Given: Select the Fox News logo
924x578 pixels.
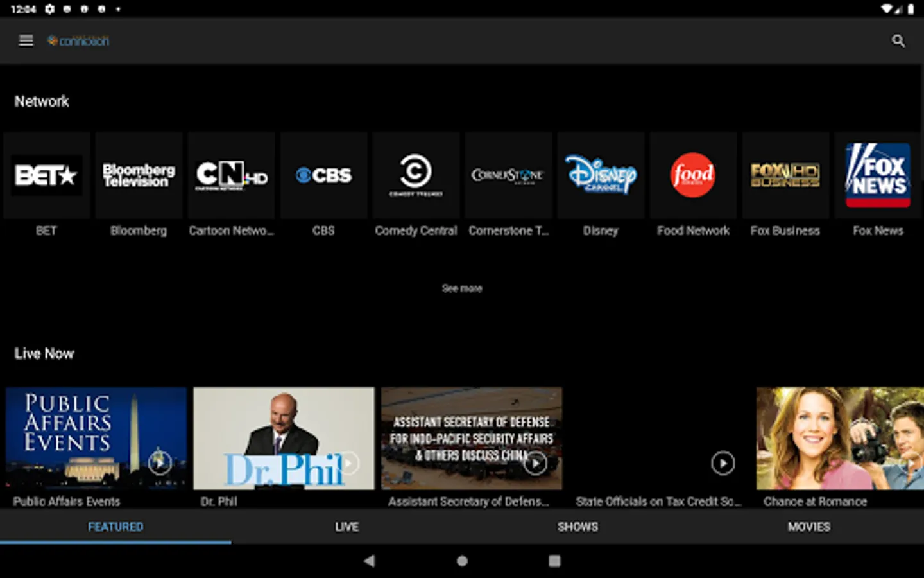Looking at the screenshot, I should pyautogui.click(x=878, y=175).
